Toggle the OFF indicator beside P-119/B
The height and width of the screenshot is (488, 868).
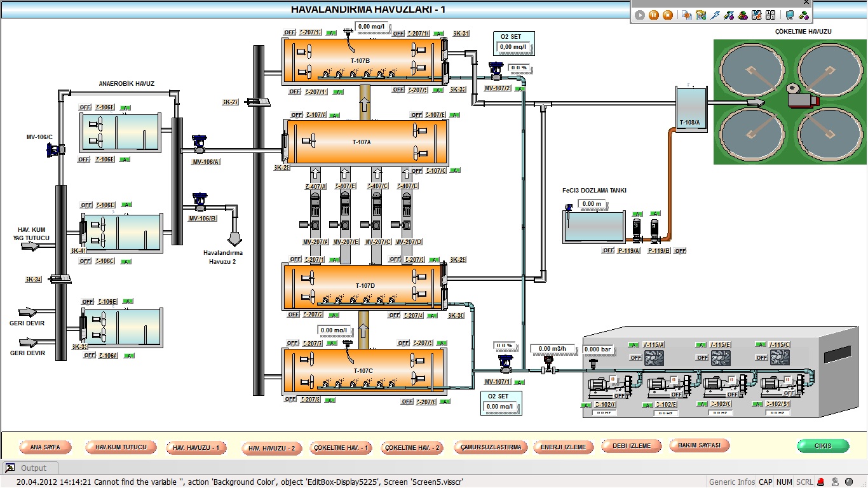click(x=680, y=250)
